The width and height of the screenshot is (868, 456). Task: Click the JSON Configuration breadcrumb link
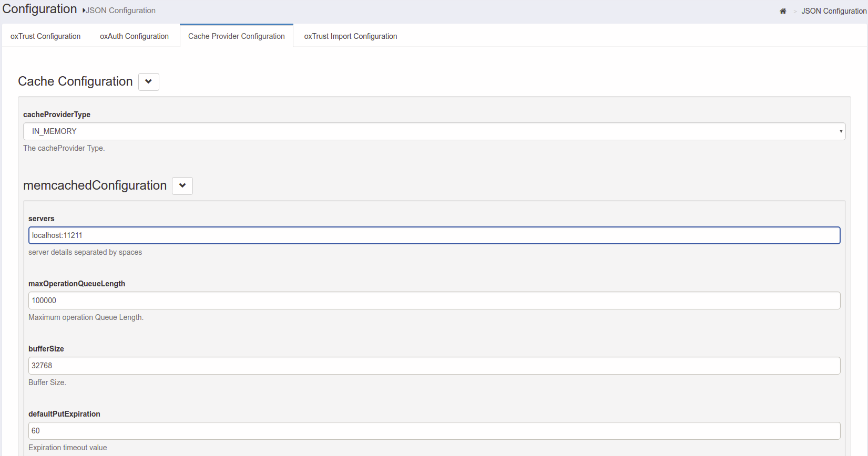click(x=833, y=11)
